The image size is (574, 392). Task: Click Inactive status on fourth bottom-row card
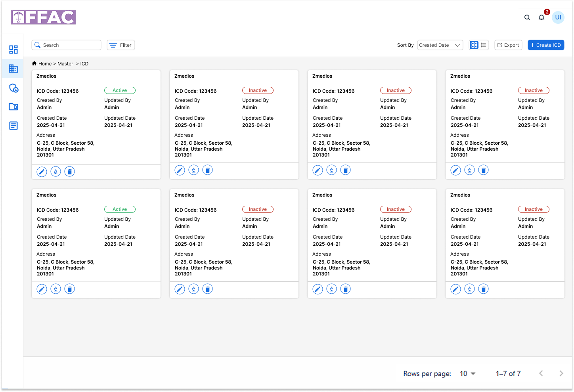click(534, 209)
